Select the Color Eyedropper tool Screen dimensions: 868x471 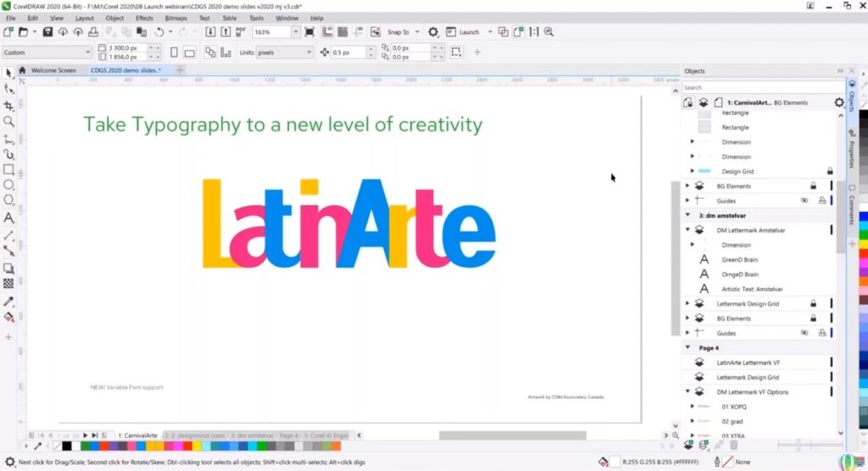coord(8,302)
